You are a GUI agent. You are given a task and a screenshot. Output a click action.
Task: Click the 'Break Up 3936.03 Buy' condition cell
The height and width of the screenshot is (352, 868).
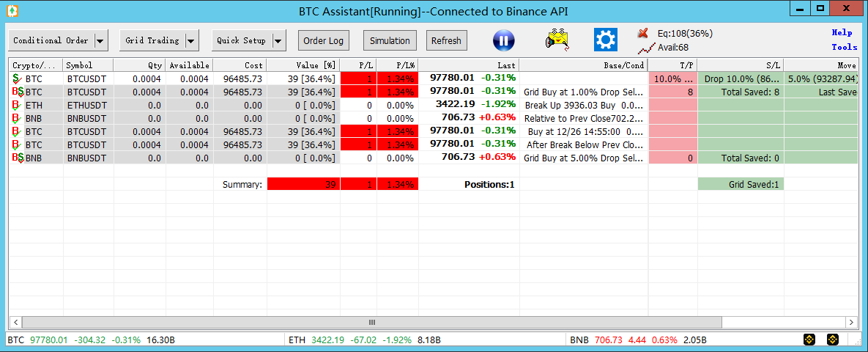pos(584,105)
